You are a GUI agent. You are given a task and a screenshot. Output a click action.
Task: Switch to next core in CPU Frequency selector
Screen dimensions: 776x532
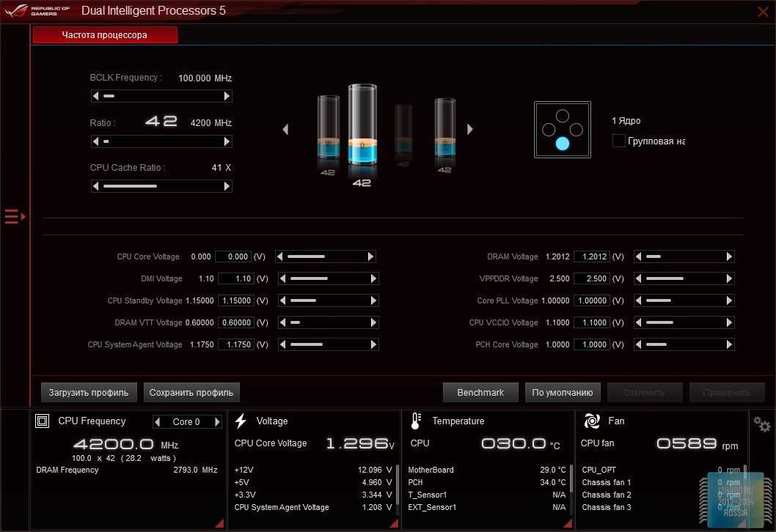[216, 422]
